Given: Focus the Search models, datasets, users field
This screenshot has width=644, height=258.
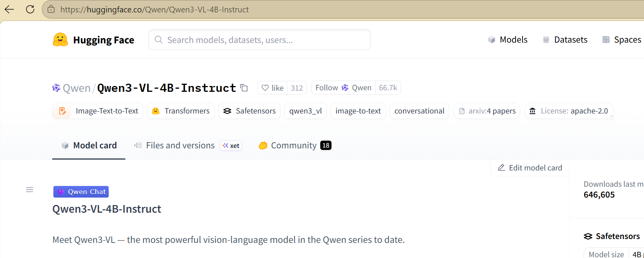Looking at the screenshot, I should [260, 40].
